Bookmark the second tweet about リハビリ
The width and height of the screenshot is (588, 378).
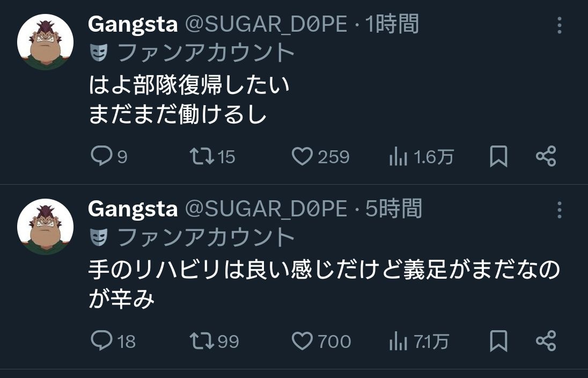(x=498, y=341)
